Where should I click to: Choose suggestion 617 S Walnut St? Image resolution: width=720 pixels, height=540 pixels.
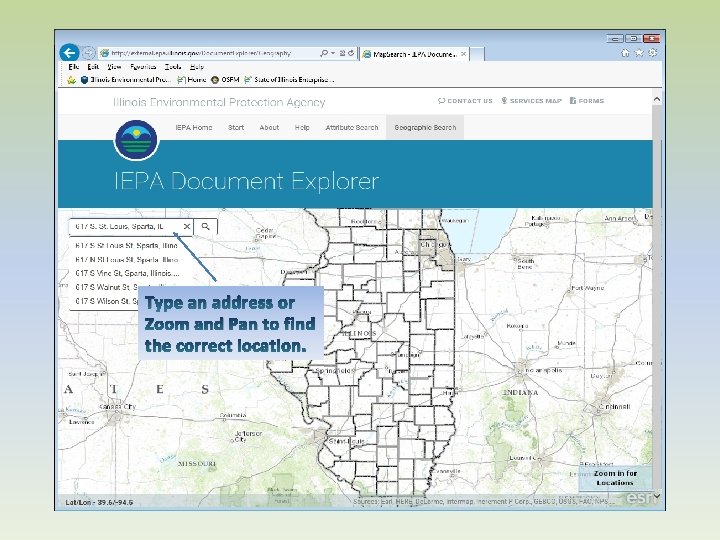pos(107,287)
